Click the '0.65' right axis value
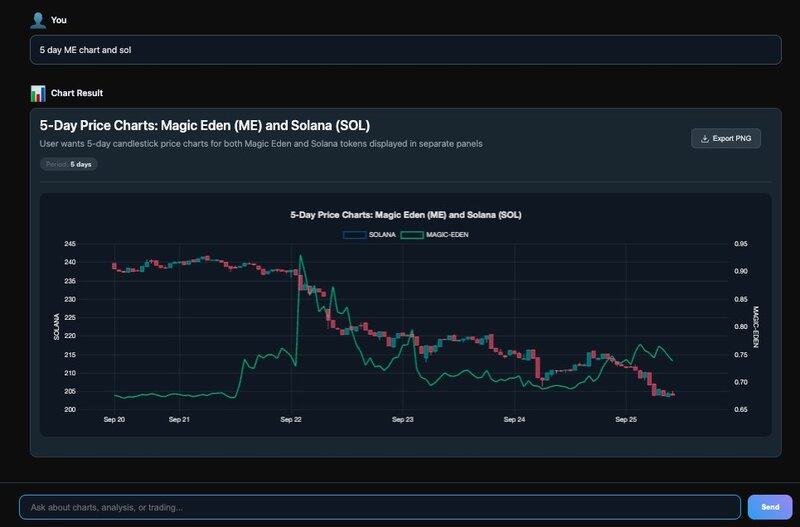The width and height of the screenshot is (800, 527). [741, 409]
